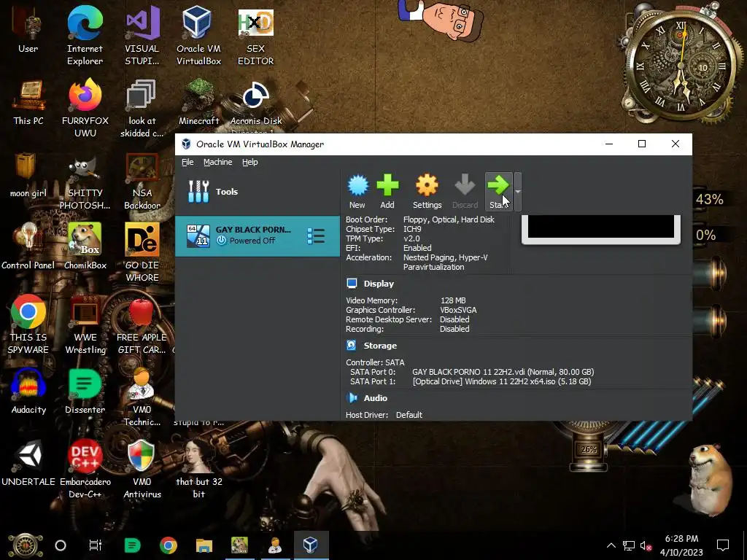Viewport: 747px width, 560px height.
Task: Open Task View on taskbar
Action: pyautogui.click(x=96, y=545)
